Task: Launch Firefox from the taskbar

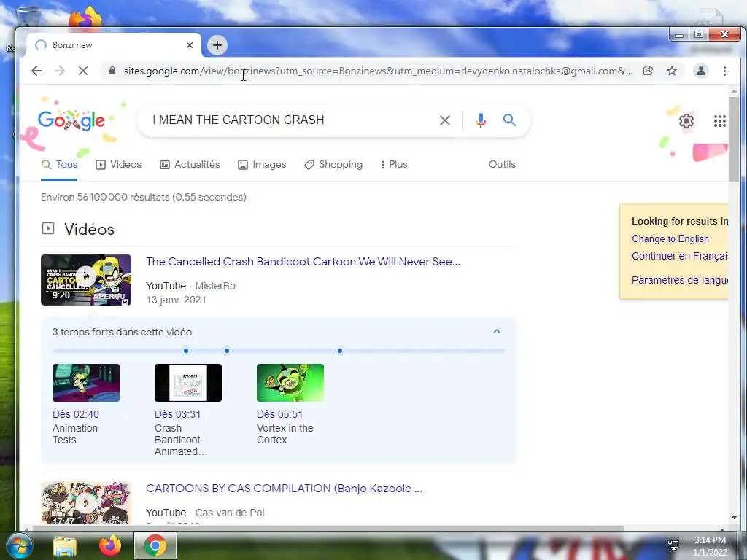Action: (110, 545)
